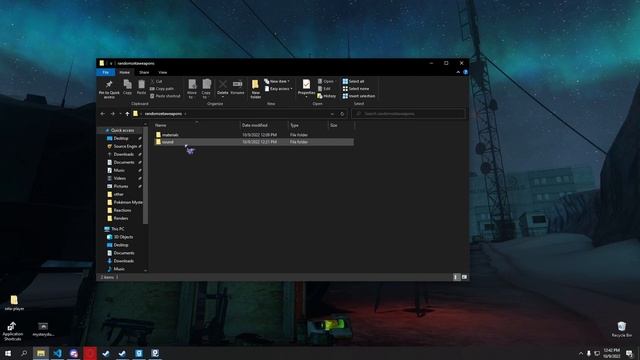Click the Paste shortcut command

click(x=165, y=96)
